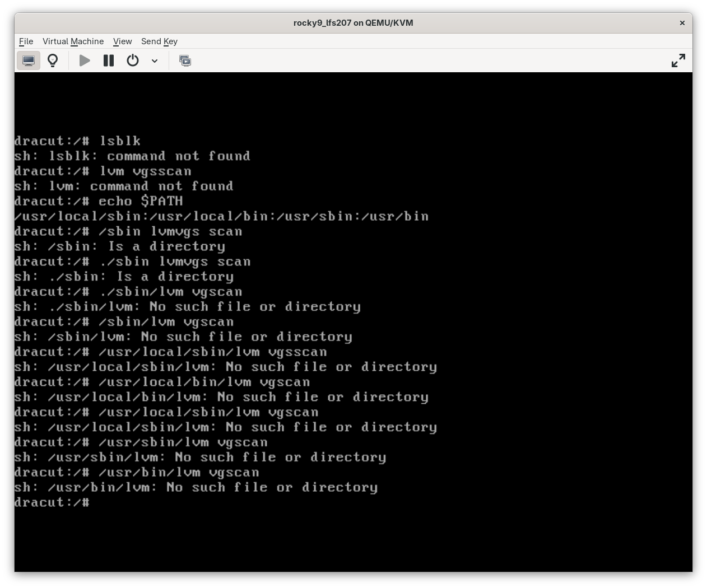Open the File menu
This screenshot has height=588, width=707.
tap(26, 41)
